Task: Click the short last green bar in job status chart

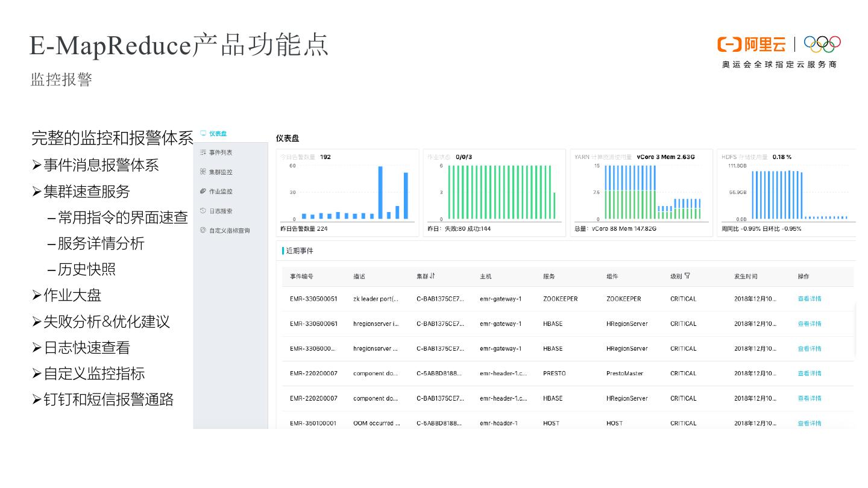Action: 554,205
